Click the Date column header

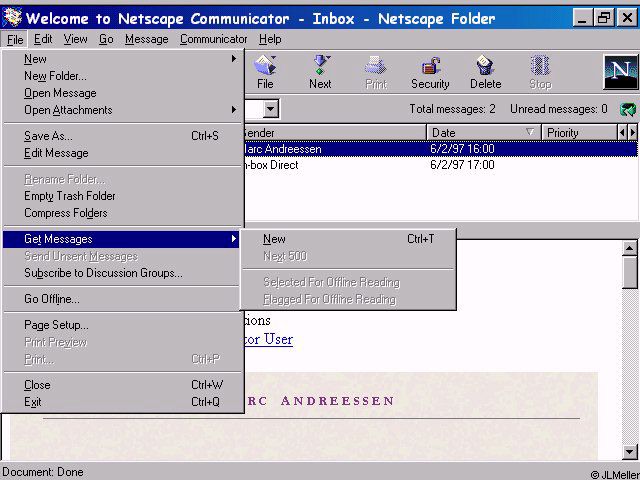484,133
